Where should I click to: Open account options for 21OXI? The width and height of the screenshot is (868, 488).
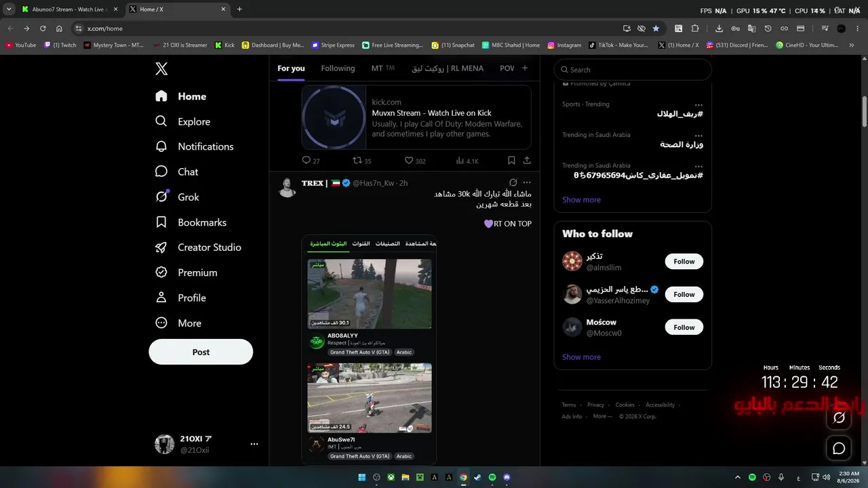pyautogui.click(x=254, y=445)
